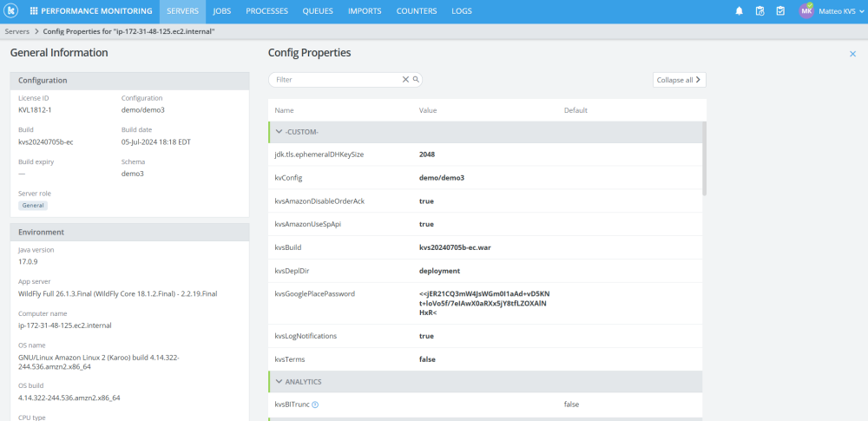Viewport: 868px width, 421px height.
Task: Select the kvsLogNotifications property name
Action: click(306, 336)
